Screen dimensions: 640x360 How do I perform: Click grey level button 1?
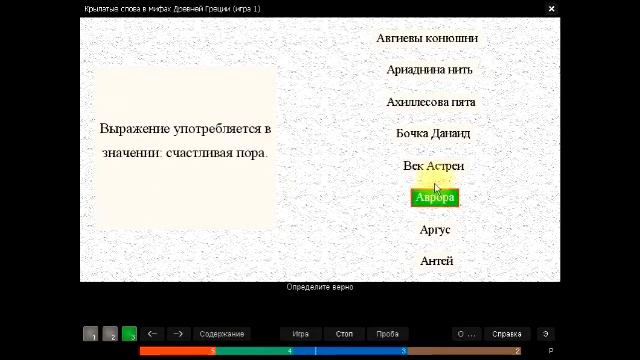(x=90, y=334)
